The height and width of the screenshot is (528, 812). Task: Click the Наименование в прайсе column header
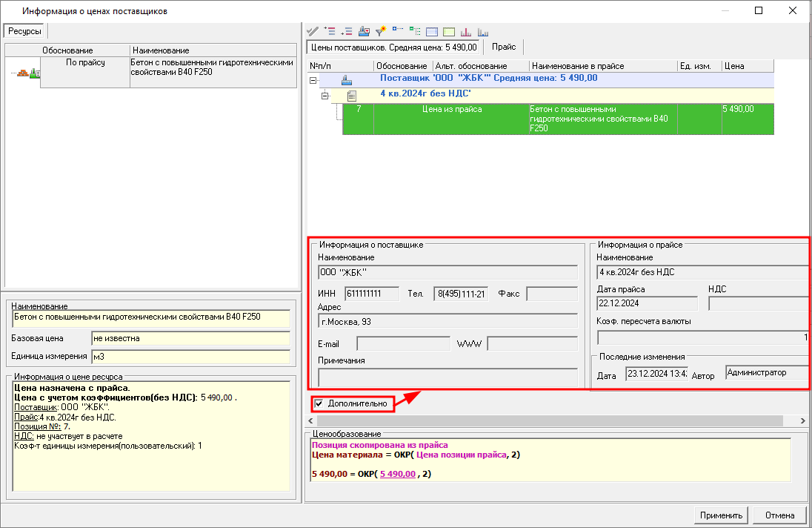tap(603, 66)
